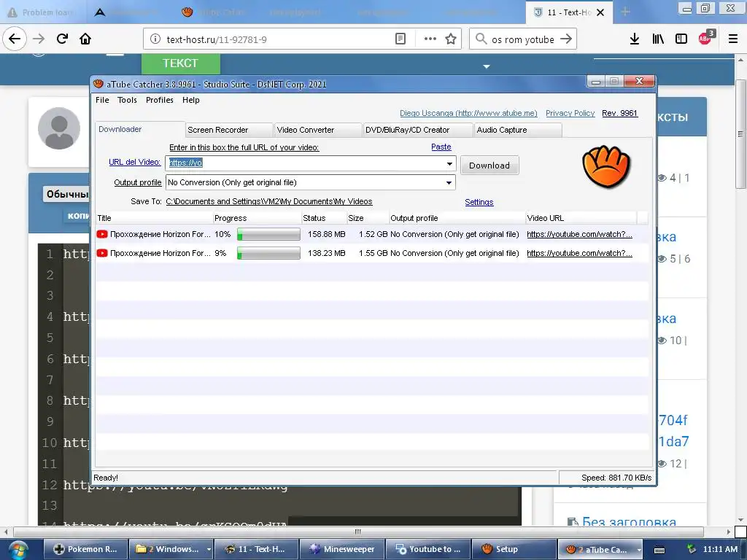Toggle reader view in address bar
The height and width of the screenshot is (560, 747).
(400, 39)
